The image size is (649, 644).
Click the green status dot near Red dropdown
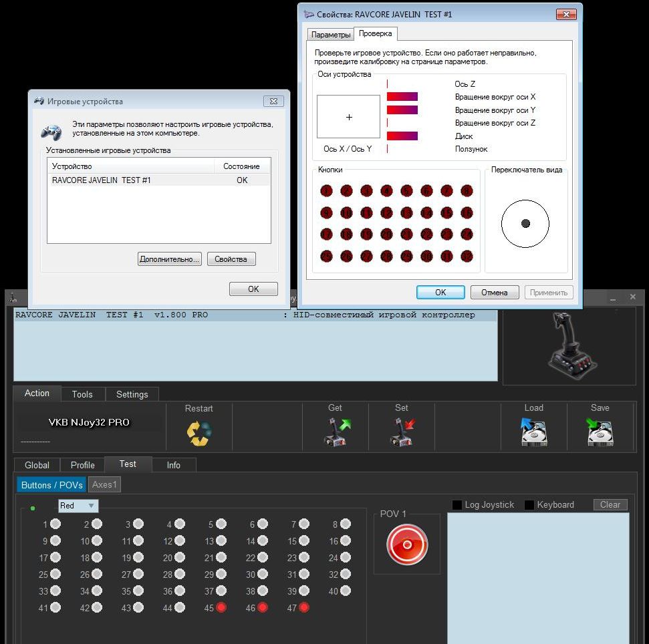tap(33, 508)
